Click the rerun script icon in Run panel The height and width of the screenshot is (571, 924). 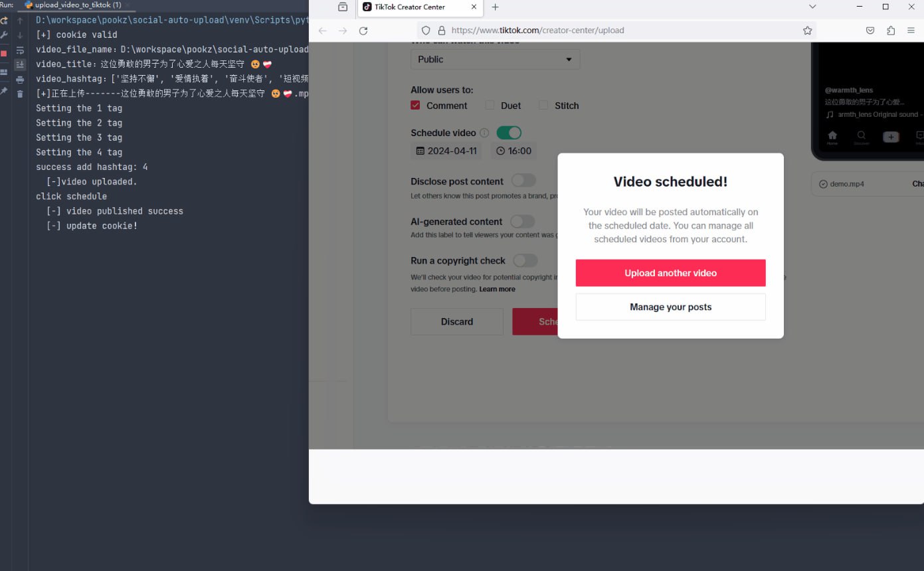point(4,21)
